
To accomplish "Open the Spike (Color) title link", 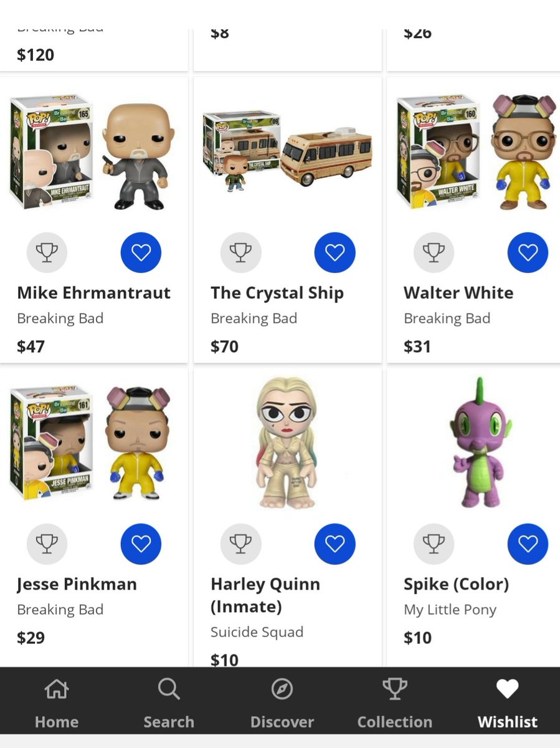I will pyautogui.click(x=456, y=584).
